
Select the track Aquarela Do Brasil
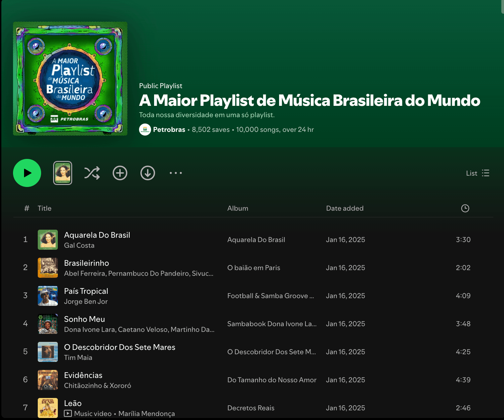[x=97, y=235]
